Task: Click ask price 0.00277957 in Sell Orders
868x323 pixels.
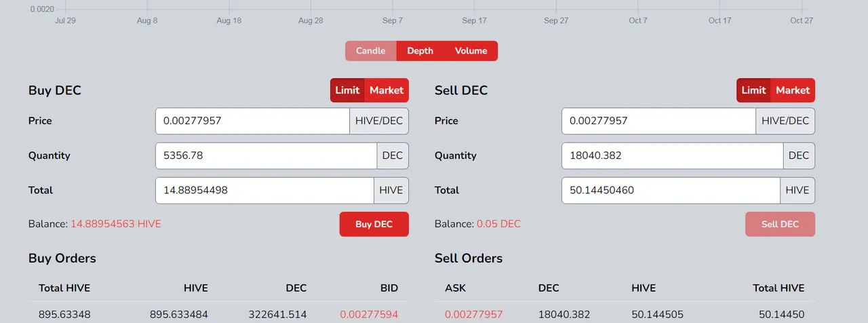Action: (x=474, y=314)
